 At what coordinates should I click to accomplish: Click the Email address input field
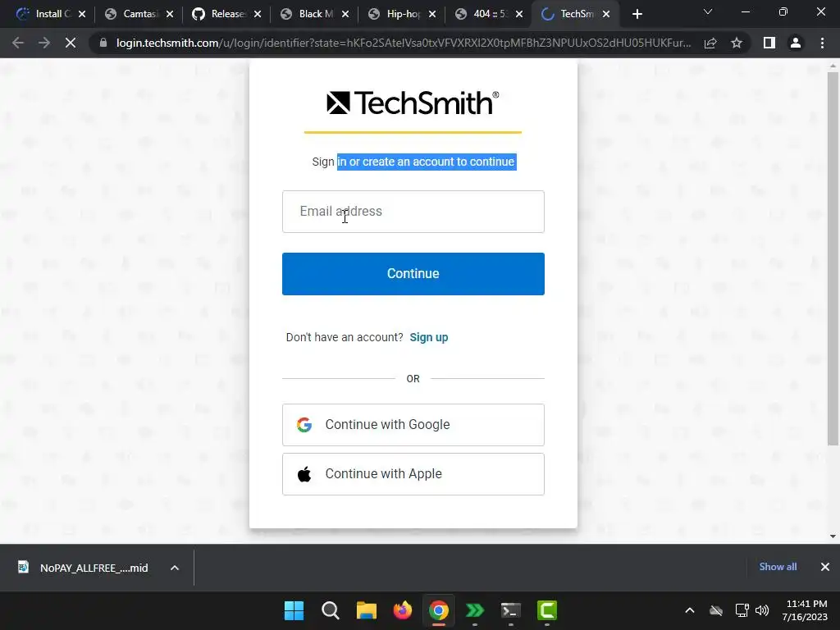(x=413, y=212)
